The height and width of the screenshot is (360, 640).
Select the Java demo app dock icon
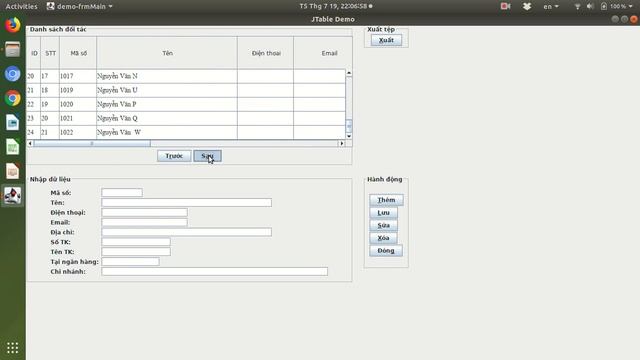click(x=13, y=196)
